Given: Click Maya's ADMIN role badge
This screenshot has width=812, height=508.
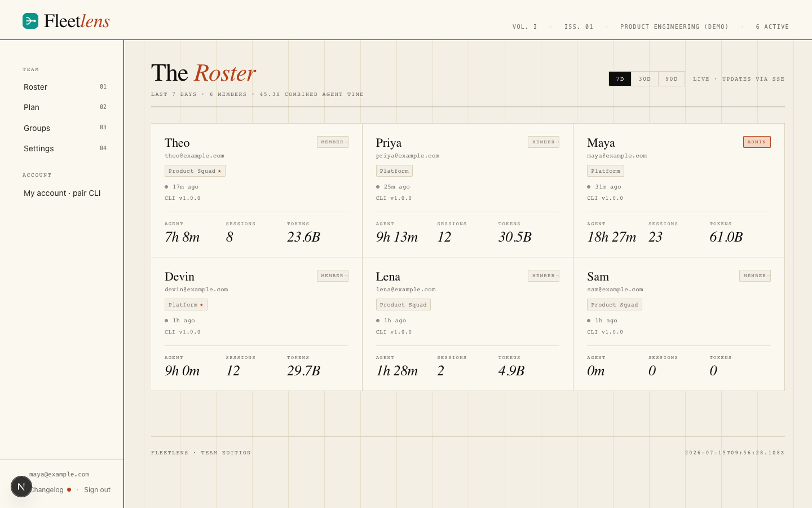Looking at the screenshot, I should [757, 142].
